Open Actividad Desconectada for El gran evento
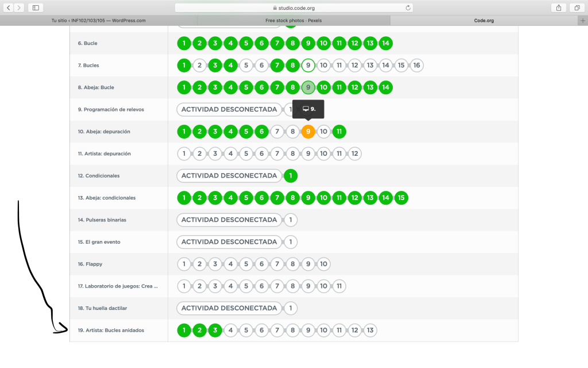 (x=229, y=242)
